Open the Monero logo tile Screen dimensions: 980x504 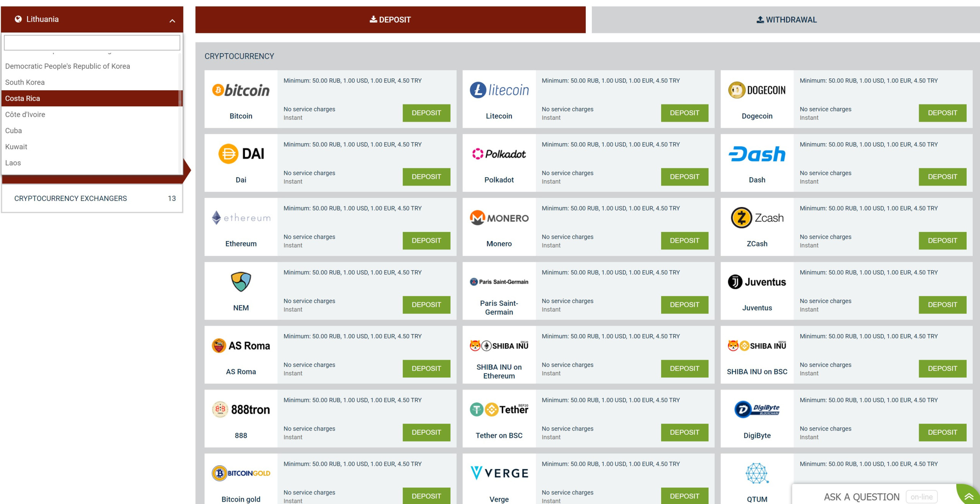click(499, 218)
